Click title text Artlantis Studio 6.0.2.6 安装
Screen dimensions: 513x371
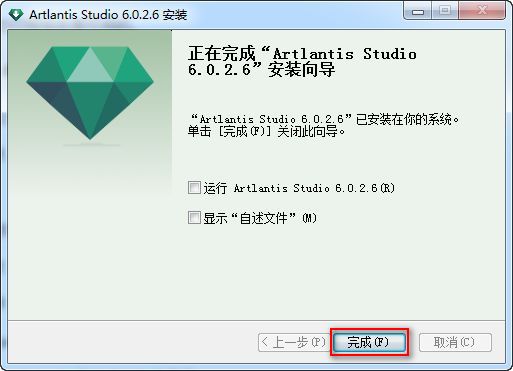(108, 15)
